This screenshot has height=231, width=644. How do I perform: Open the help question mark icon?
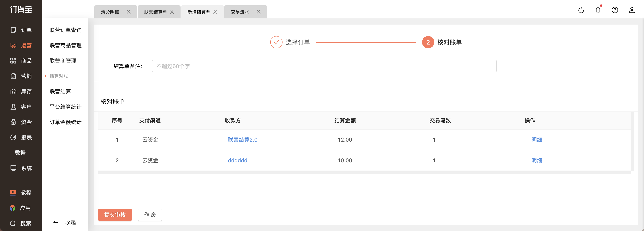click(615, 10)
